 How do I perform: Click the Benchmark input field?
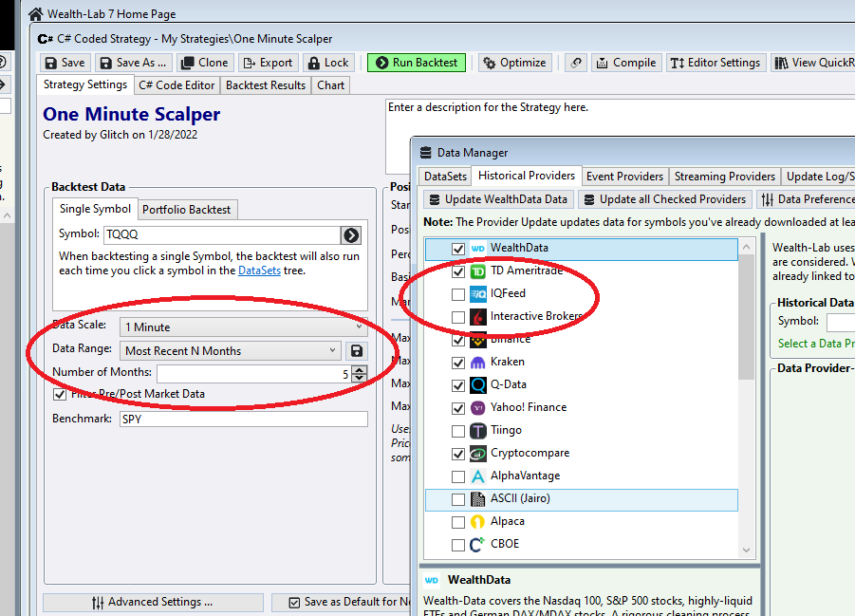pos(243,420)
